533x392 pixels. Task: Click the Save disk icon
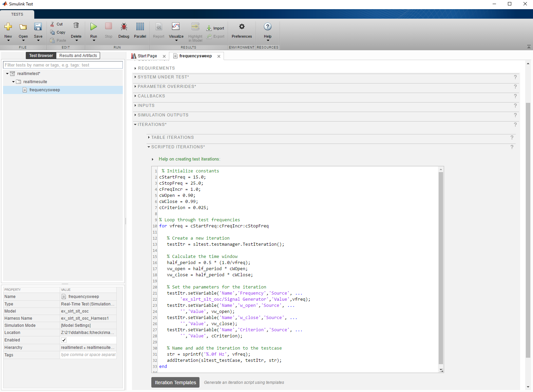[38, 27]
